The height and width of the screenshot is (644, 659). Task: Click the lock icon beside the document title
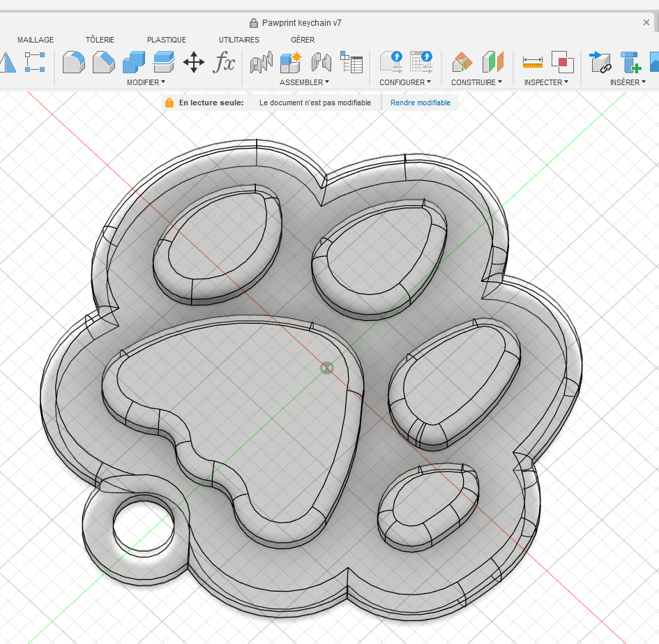point(253,23)
